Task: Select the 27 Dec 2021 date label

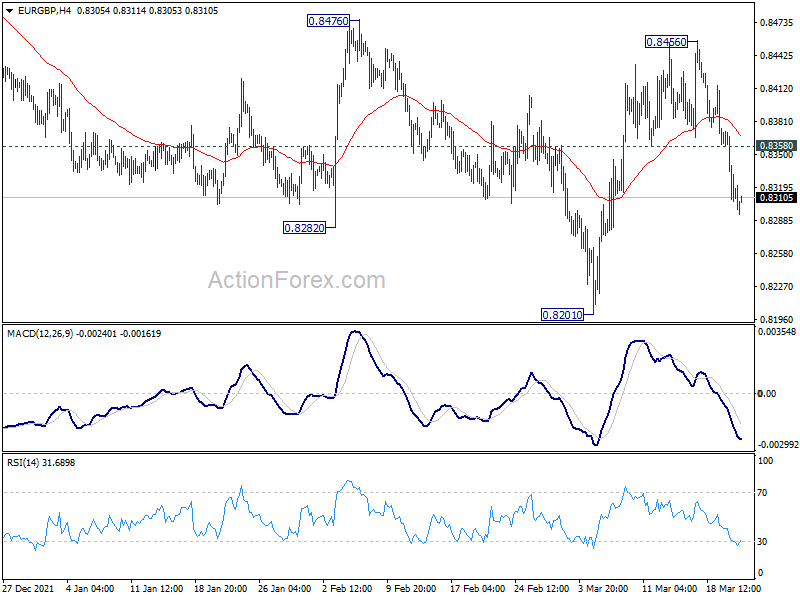Action: (28, 589)
